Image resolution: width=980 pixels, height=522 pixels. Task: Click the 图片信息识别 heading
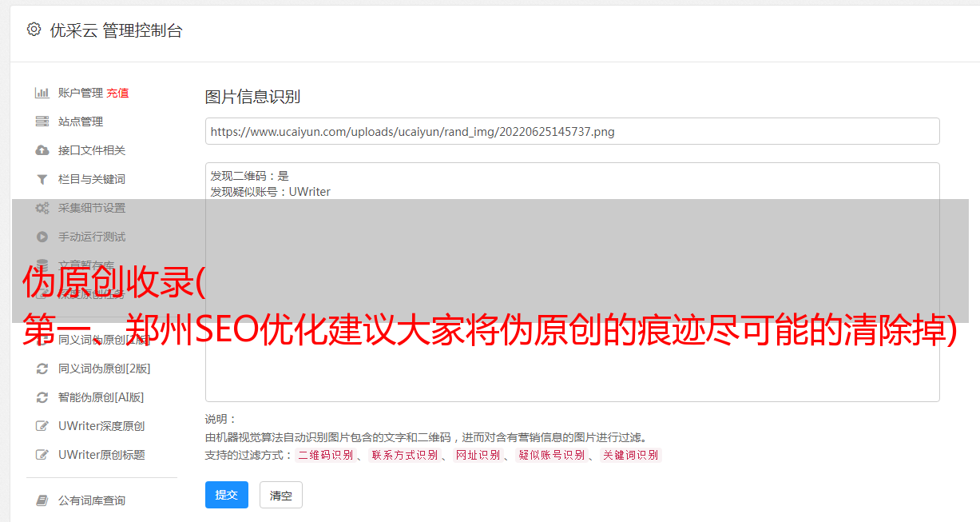point(252,97)
